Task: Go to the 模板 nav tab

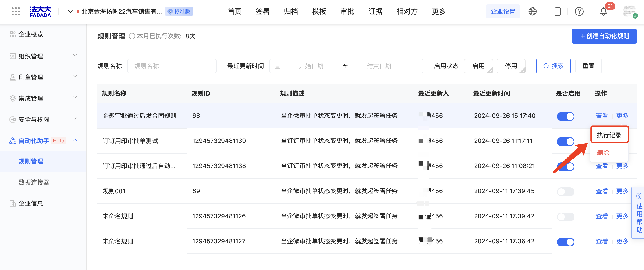Action: click(319, 11)
